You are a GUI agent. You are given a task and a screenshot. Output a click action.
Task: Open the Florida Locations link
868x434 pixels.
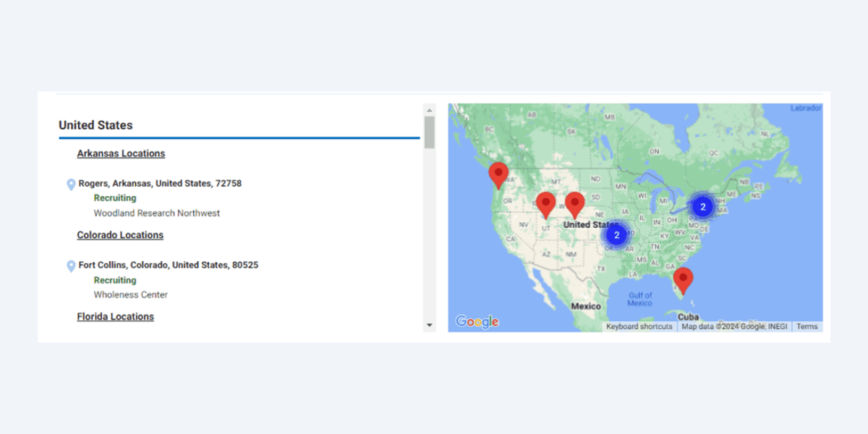click(x=115, y=317)
